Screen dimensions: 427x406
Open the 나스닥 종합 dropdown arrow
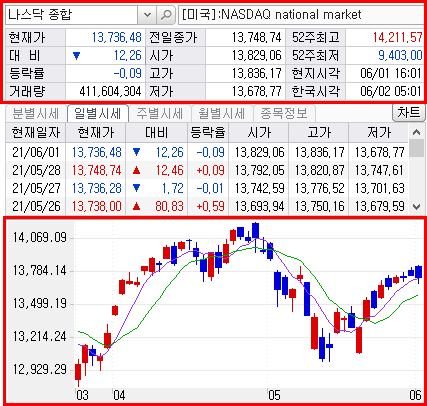click(x=147, y=15)
